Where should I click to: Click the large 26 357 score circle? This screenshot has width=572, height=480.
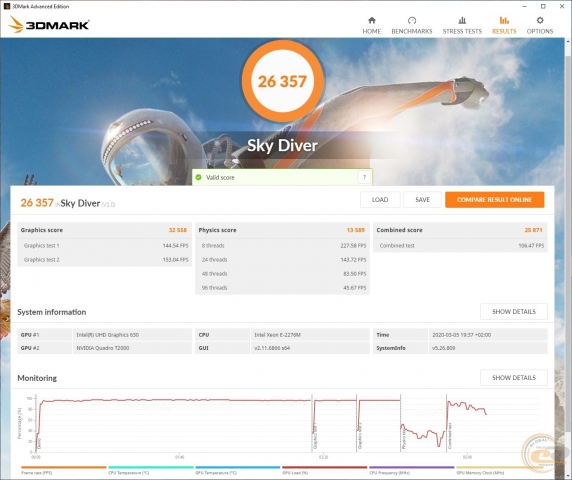282,81
